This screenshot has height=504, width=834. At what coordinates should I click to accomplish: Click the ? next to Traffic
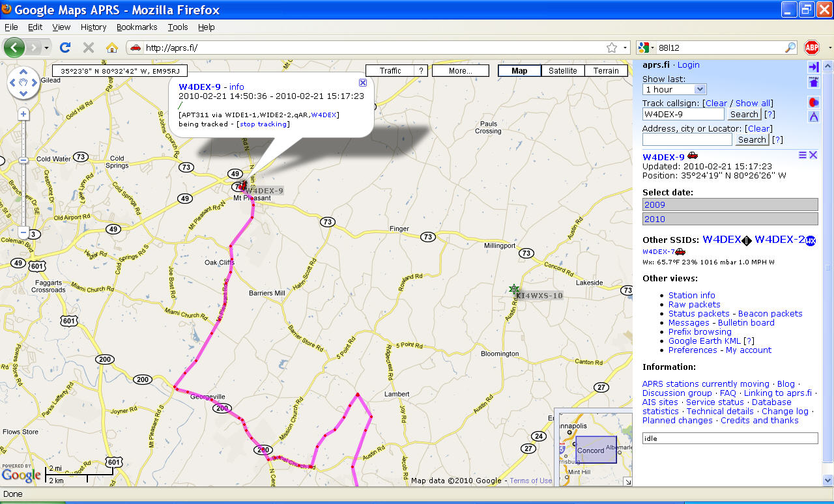pos(422,71)
